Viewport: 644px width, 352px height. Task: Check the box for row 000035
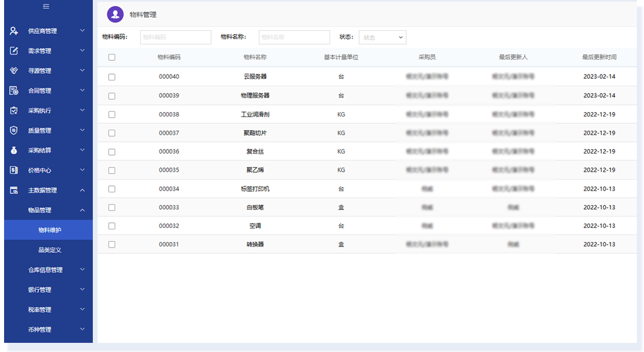click(x=112, y=170)
